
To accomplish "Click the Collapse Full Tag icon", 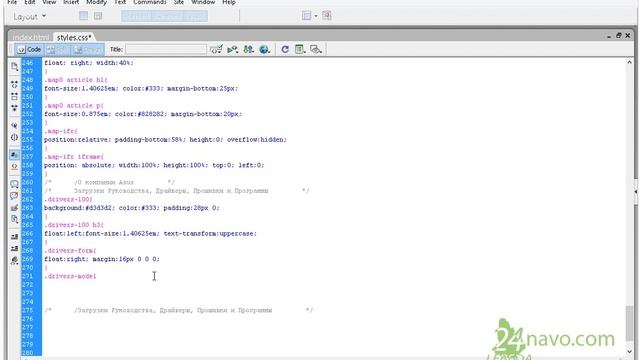I will 14,84.
